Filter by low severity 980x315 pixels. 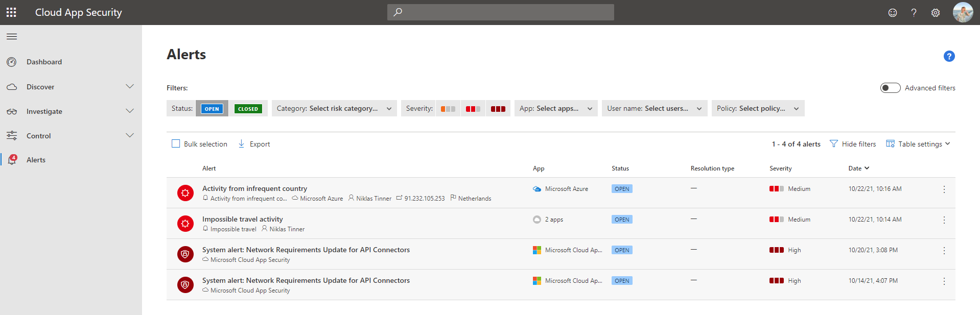point(448,109)
